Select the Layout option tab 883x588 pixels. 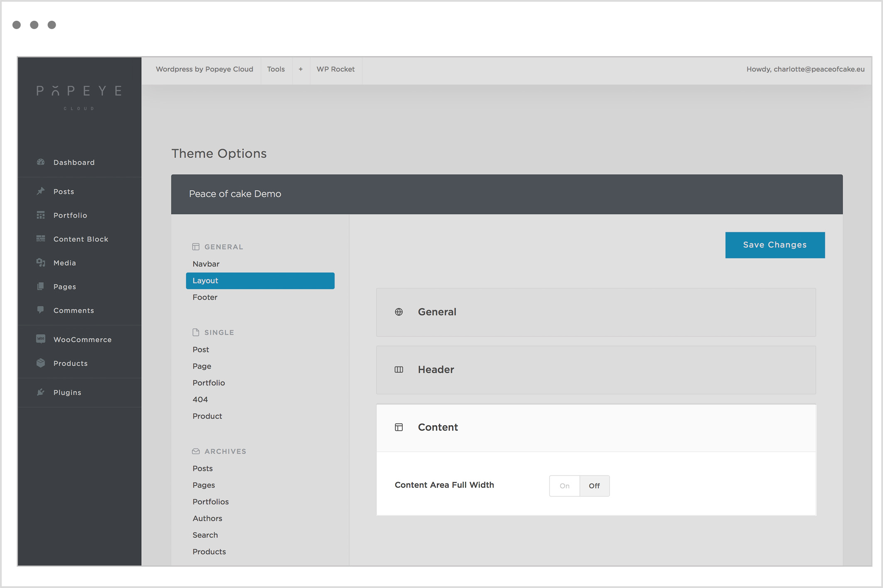[260, 281]
